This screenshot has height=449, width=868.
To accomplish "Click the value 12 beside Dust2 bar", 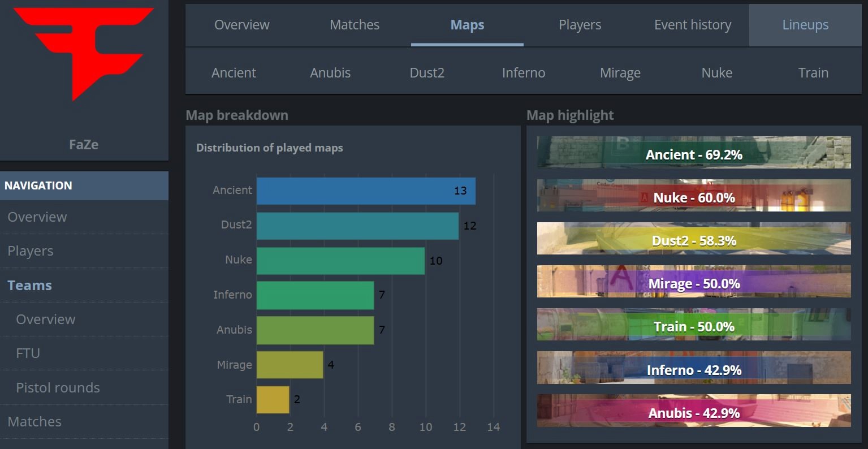I will [470, 226].
